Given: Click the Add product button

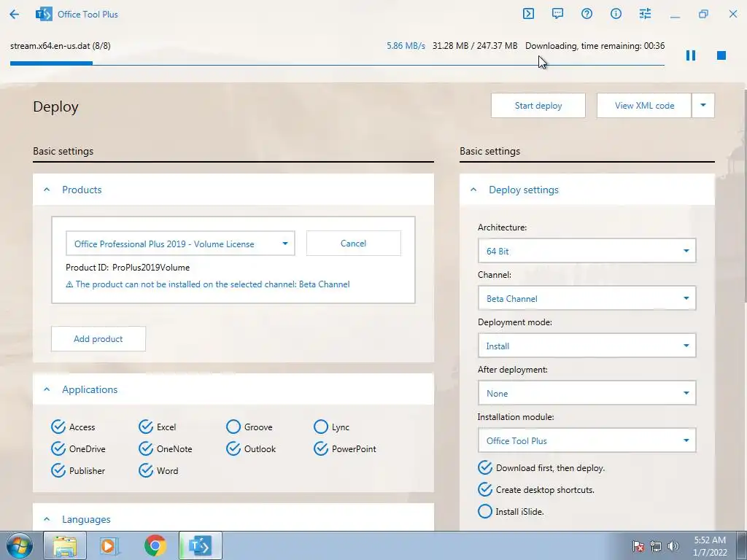Looking at the screenshot, I should click(x=98, y=338).
